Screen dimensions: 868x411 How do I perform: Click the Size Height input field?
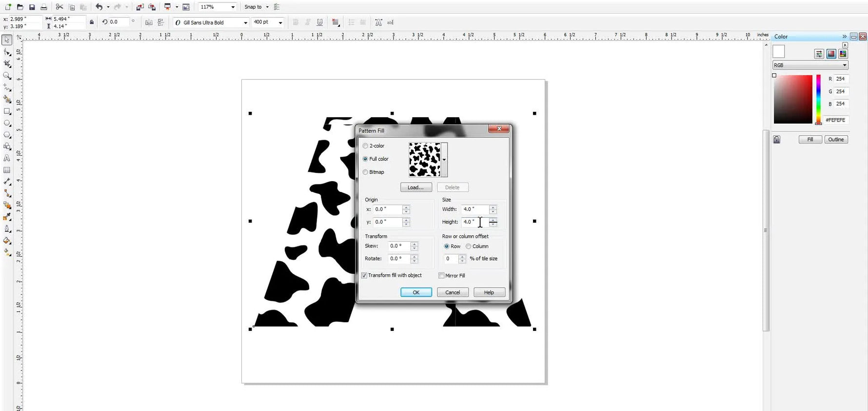475,222
